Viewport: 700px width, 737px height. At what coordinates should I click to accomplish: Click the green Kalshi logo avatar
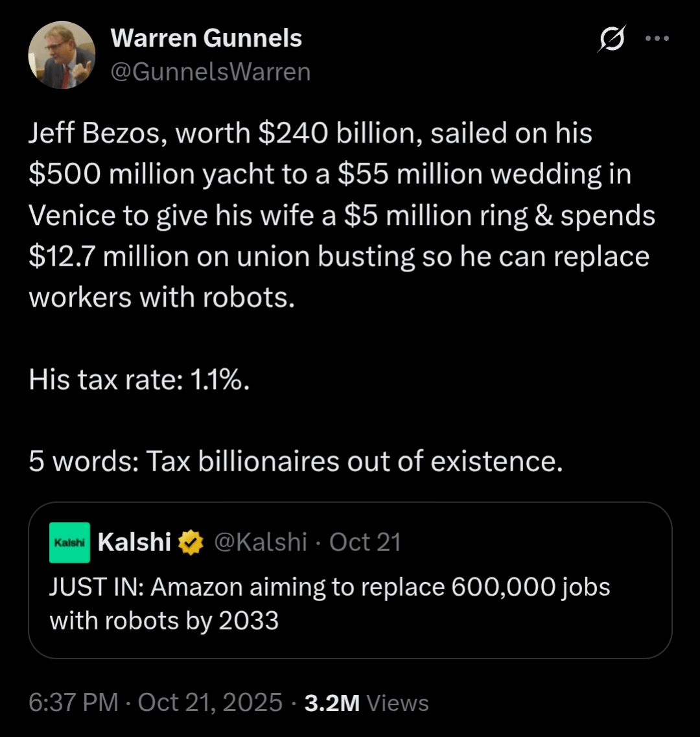(x=69, y=543)
